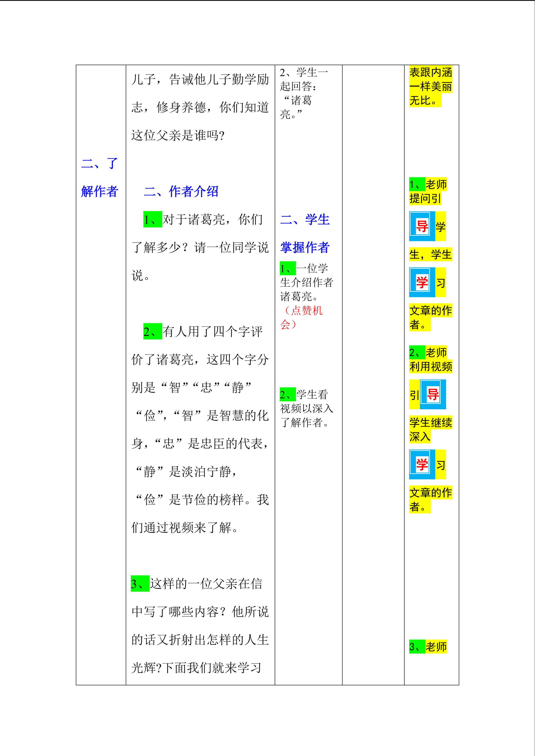Click the blue heading "二、作者介绍"
535x756 pixels.
pos(181,191)
